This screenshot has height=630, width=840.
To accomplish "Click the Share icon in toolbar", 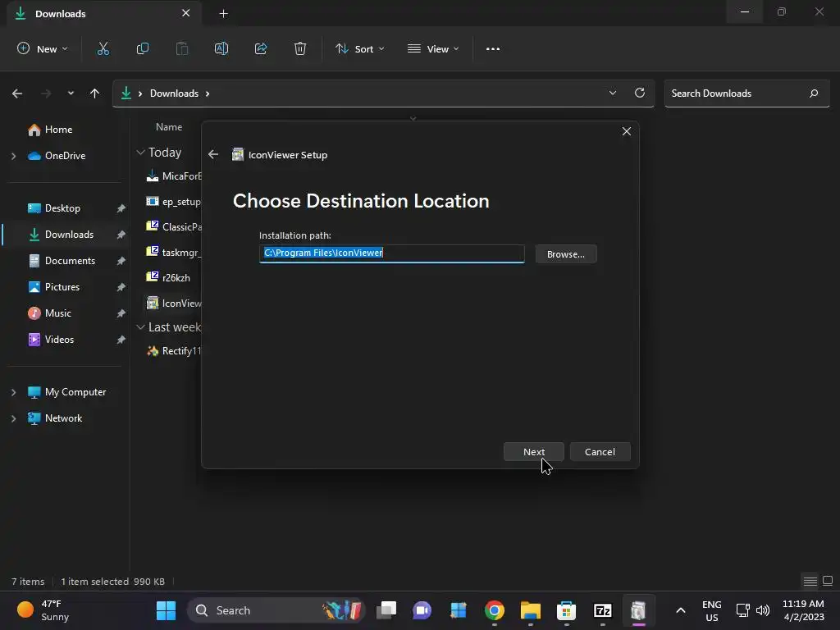I will point(261,48).
